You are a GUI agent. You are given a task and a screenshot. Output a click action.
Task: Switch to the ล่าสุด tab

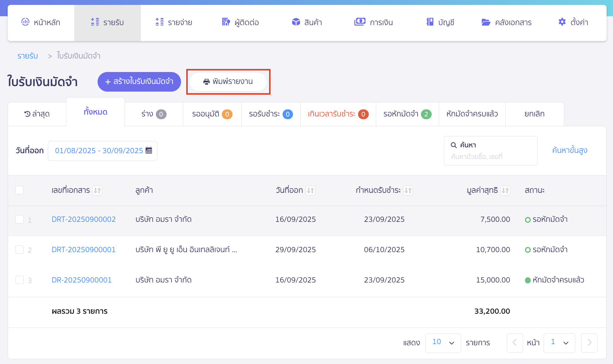coord(37,114)
